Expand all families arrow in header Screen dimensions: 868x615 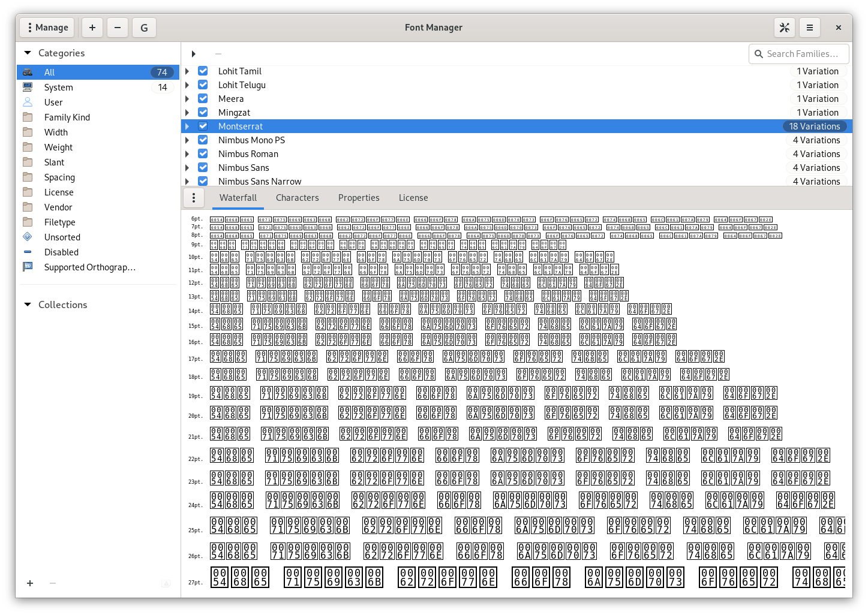(x=193, y=54)
